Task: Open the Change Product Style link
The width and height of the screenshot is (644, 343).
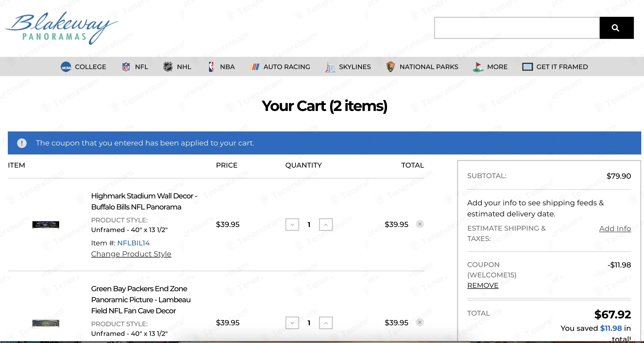Action: coord(131,254)
